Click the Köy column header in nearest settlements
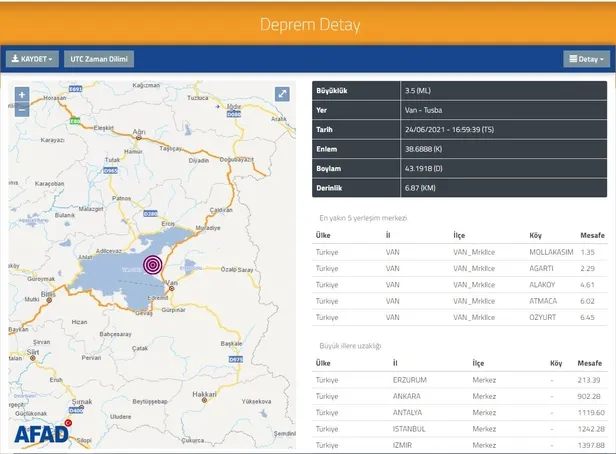 (x=535, y=235)
